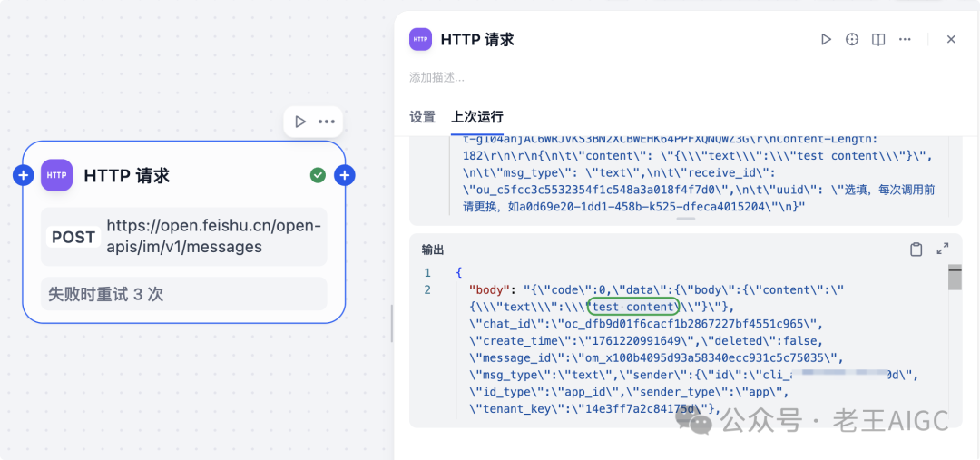The height and width of the screenshot is (460, 980).
Task: Click line number 1 in output
Action: point(427,273)
